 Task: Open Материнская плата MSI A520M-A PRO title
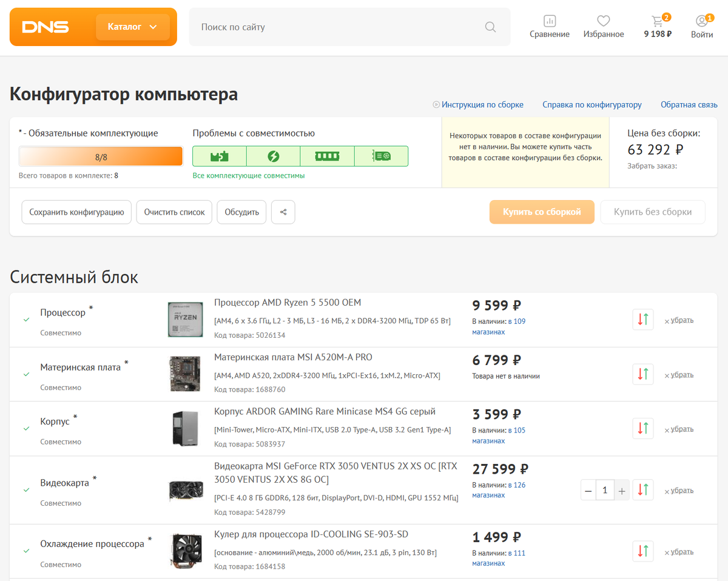(x=293, y=357)
